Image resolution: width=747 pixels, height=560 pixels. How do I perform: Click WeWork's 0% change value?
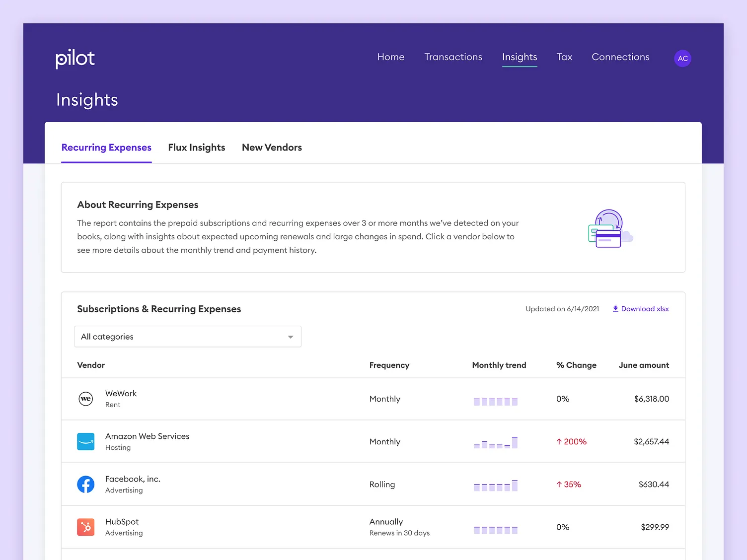click(563, 399)
